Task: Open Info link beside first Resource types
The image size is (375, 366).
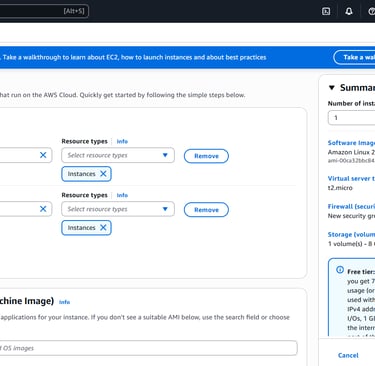Action: point(122,141)
